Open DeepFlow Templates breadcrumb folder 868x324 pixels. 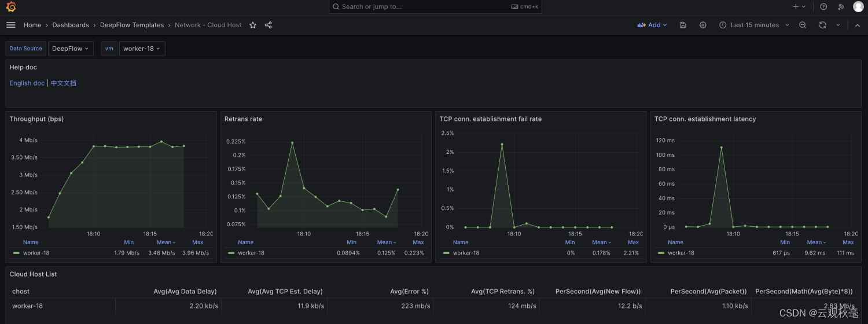coord(132,25)
